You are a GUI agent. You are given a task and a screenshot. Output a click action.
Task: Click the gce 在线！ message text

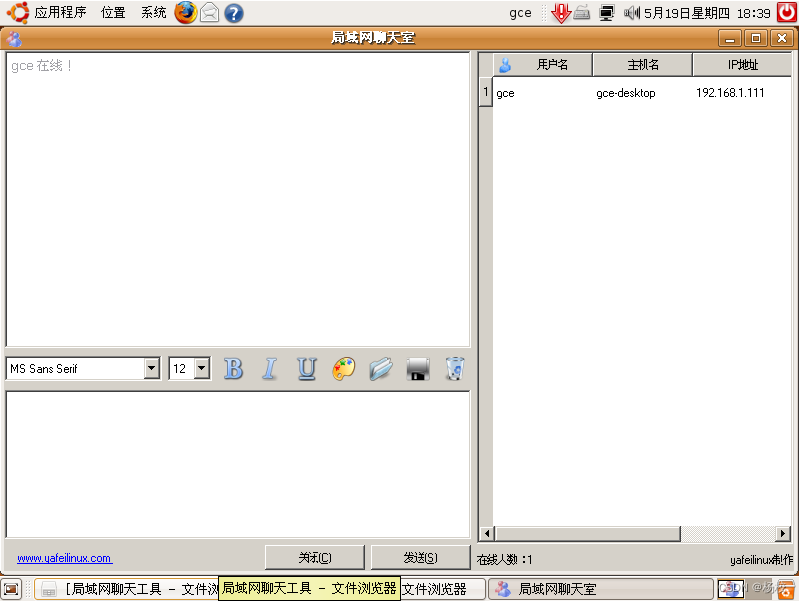(41, 65)
